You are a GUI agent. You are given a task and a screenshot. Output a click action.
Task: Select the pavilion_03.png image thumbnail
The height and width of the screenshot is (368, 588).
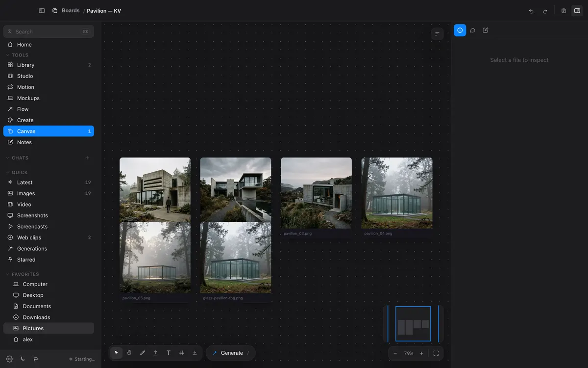pos(316,193)
